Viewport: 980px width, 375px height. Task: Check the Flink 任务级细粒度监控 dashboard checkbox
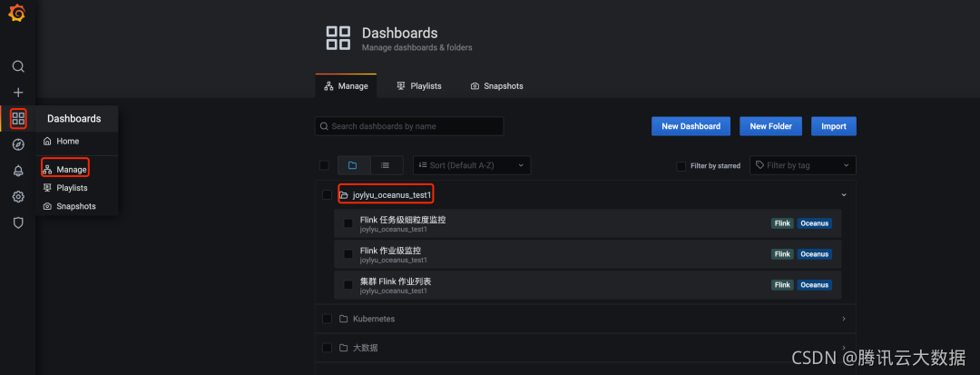pyautogui.click(x=348, y=223)
